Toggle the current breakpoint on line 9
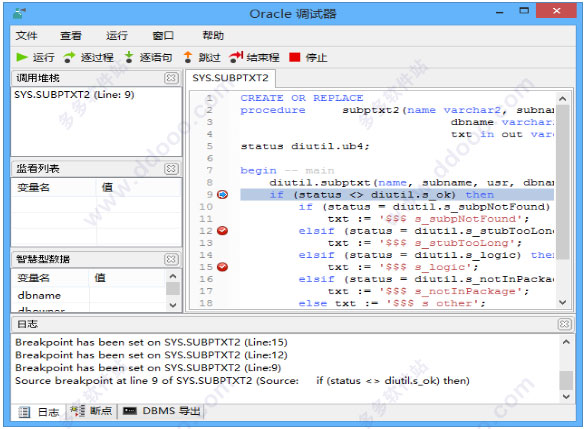The height and width of the screenshot is (429, 587). (x=222, y=194)
